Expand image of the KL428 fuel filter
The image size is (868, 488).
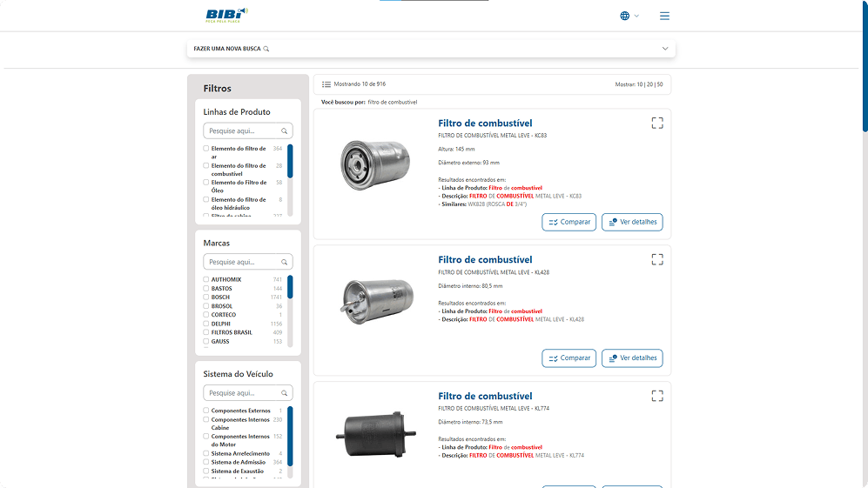tap(657, 259)
